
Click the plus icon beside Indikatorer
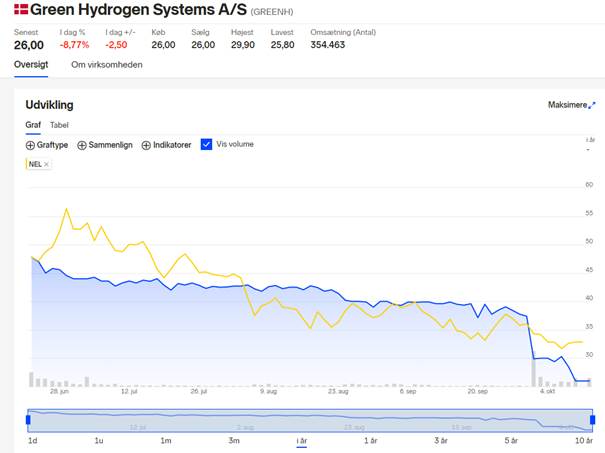click(x=146, y=145)
